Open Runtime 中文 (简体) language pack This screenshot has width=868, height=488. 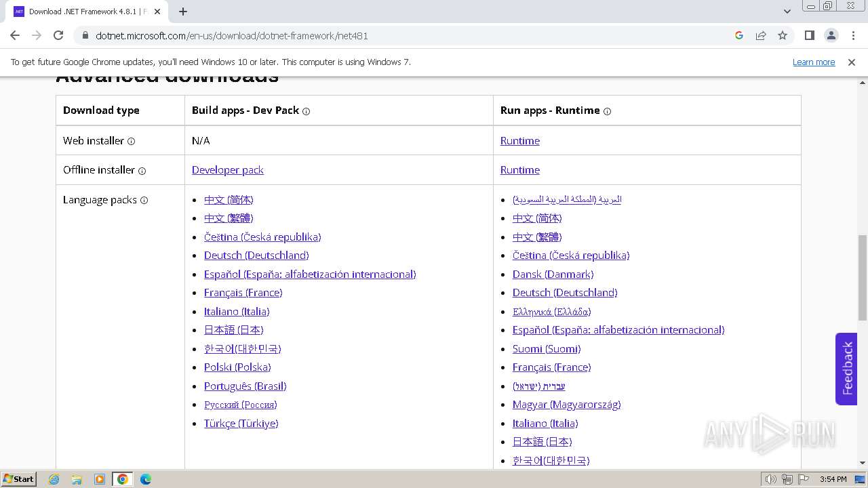coord(537,218)
